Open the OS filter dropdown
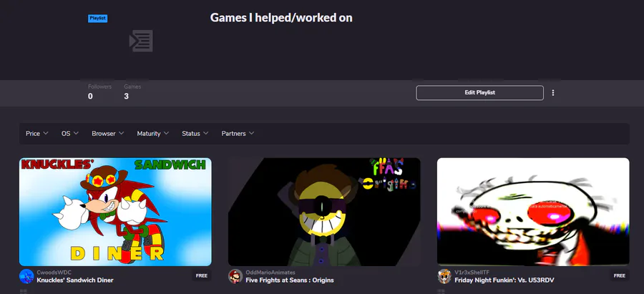Image resolution: width=644 pixels, height=294 pixels. coord(70,134)
